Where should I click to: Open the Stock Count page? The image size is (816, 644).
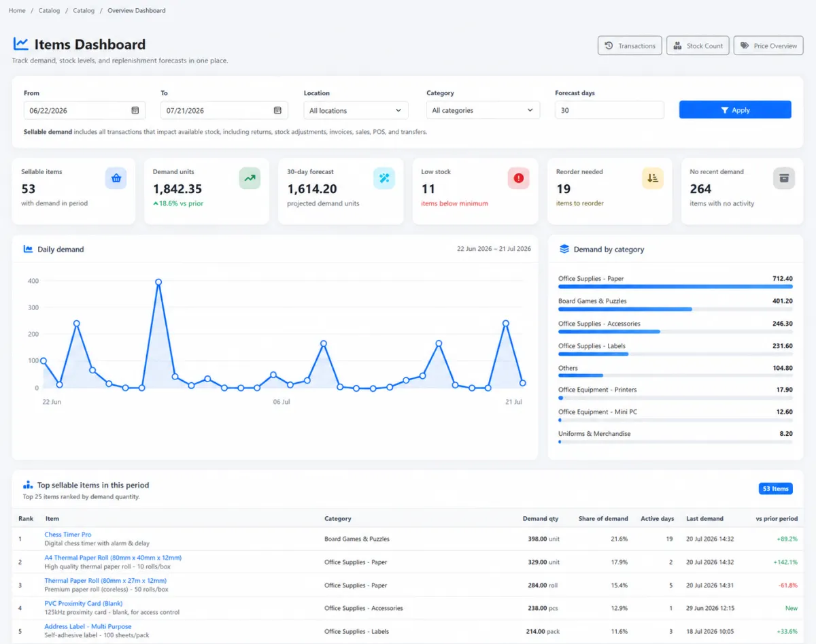tap(698, 46)
